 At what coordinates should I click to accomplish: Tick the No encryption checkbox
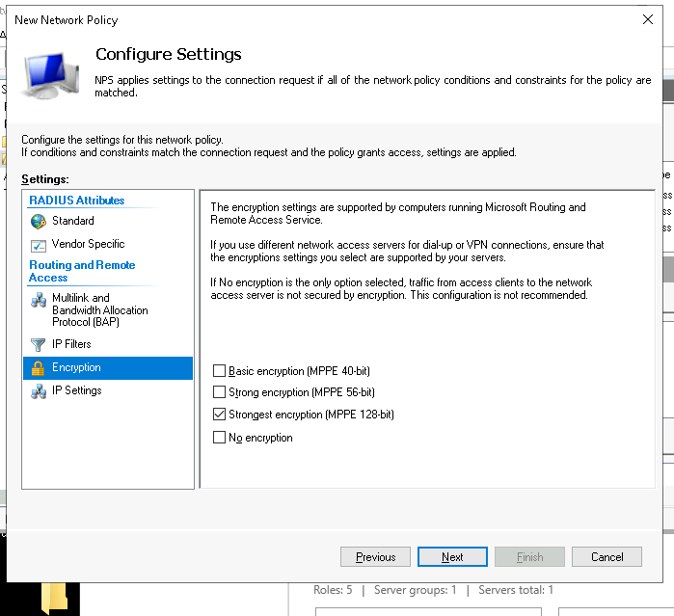pos(219,438)
